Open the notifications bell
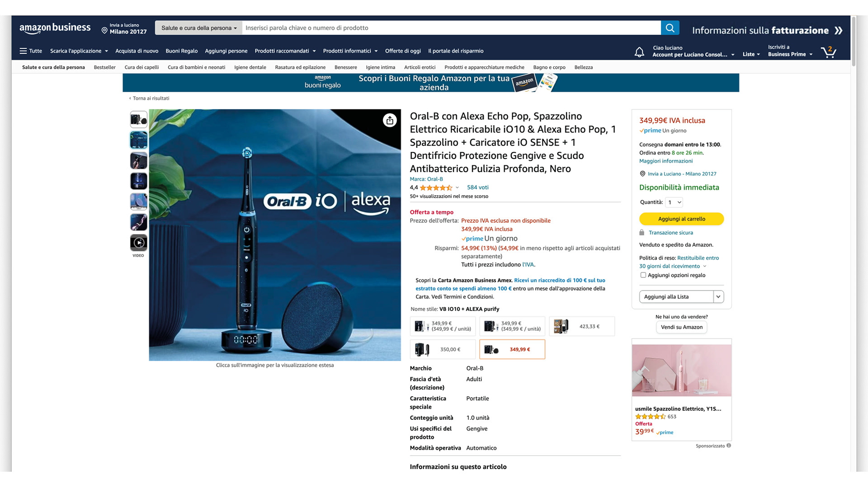The height and width of the screenshot is (488, 868). [639, 52]
